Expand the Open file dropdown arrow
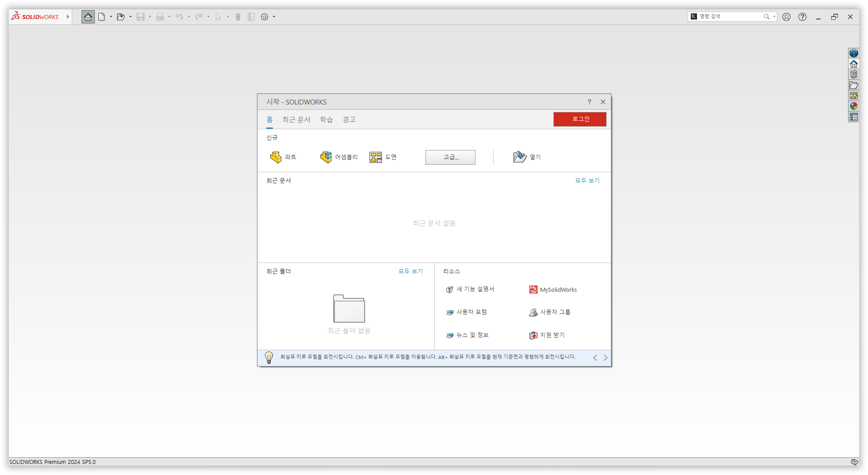This screenshot has height=475, width=868. tap(130, 17)
